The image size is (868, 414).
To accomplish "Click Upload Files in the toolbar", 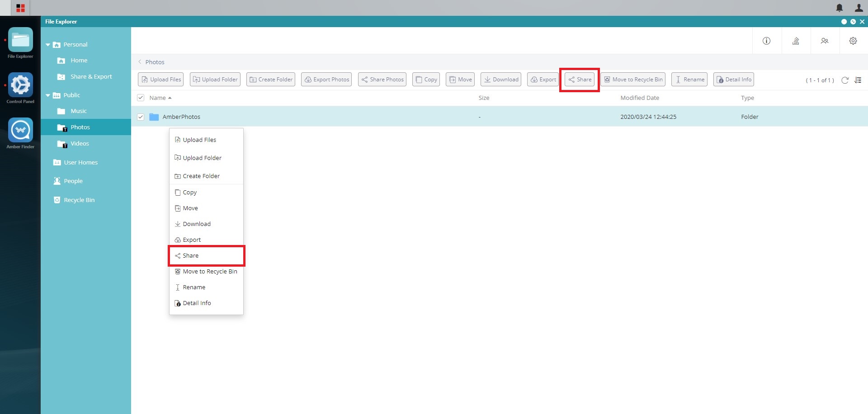I will 161,80.
